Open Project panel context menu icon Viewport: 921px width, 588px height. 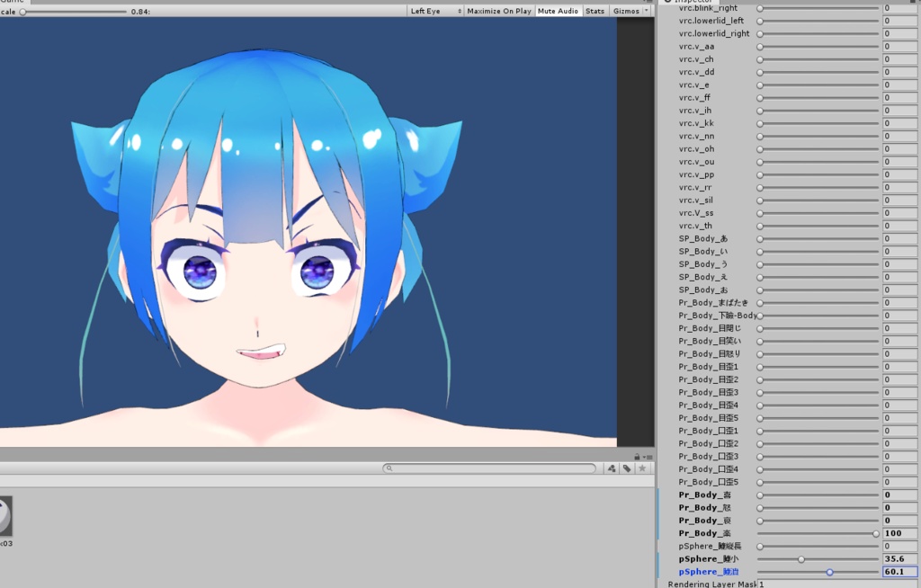[648, 457]
